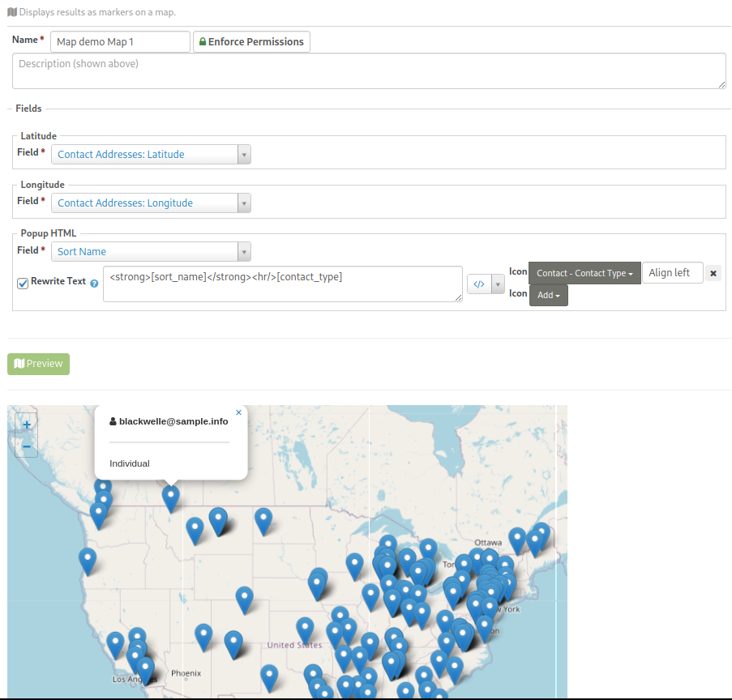Image resolution: width=732 pixels, height=700 pixels.
Task: Toggle Enforce Permissions lock button
Action: click(x=251, y=42)
